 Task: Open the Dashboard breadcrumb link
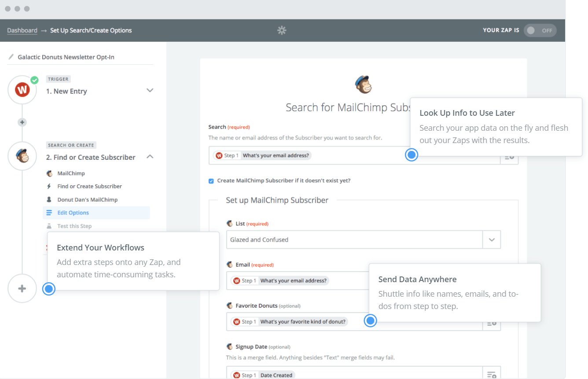pos(22,30)
